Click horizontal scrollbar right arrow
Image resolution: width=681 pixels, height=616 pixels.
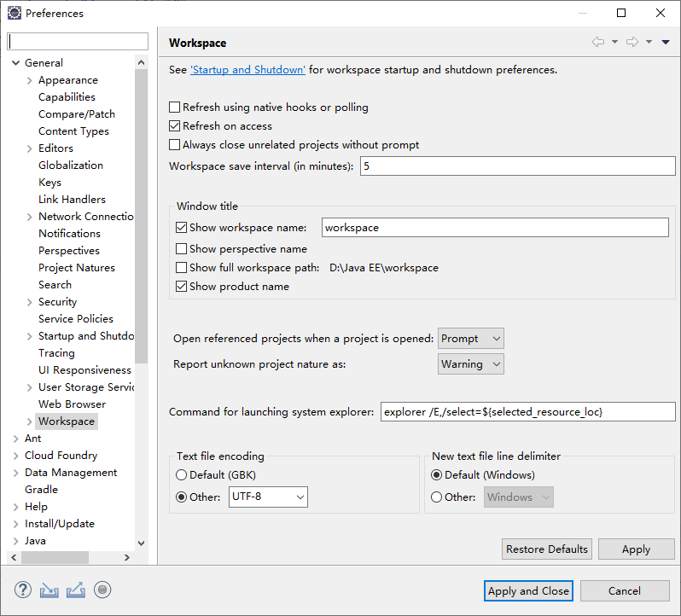coord(127,557)
